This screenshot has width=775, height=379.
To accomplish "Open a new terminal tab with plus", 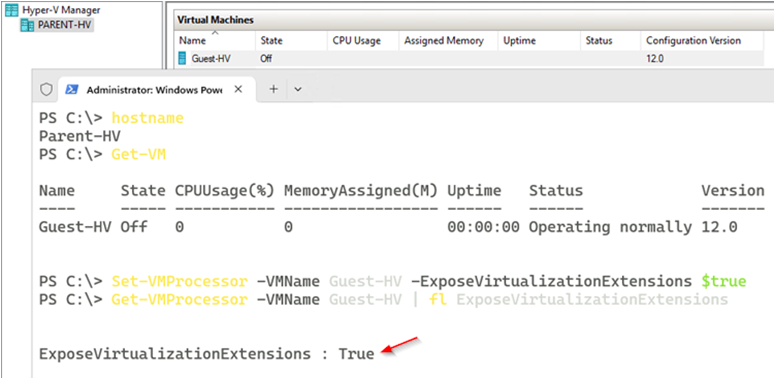I will (x=273, y=89).
